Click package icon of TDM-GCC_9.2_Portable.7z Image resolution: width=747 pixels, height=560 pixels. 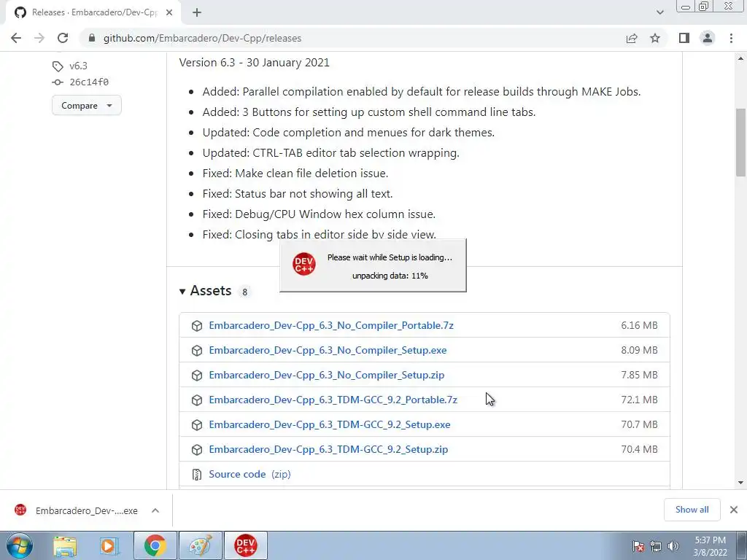click(197, 400)
